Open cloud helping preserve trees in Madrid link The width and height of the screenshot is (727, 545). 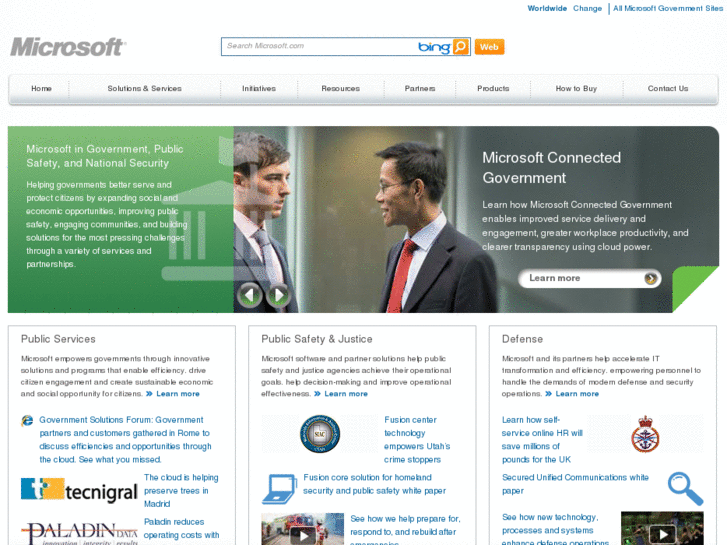[181, 491]
